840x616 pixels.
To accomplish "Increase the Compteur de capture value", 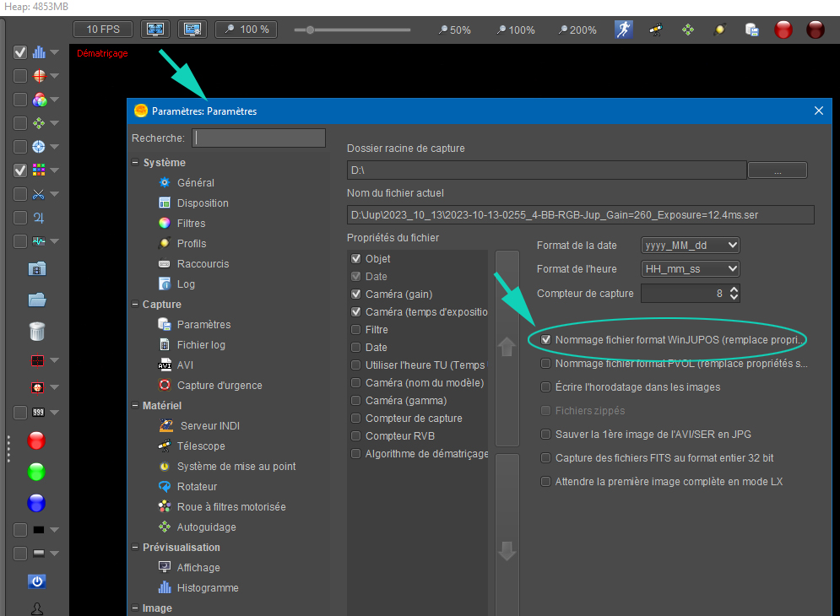I will coord(734,289).
